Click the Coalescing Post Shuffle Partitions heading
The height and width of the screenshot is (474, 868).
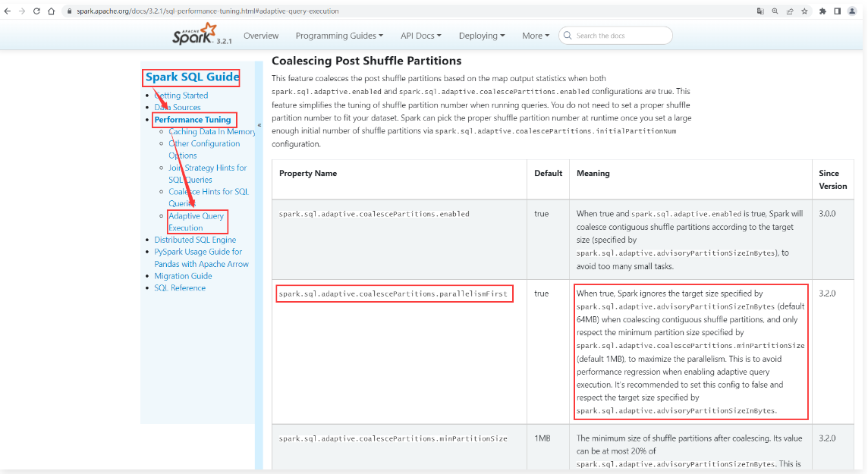(x=366, y=61)
